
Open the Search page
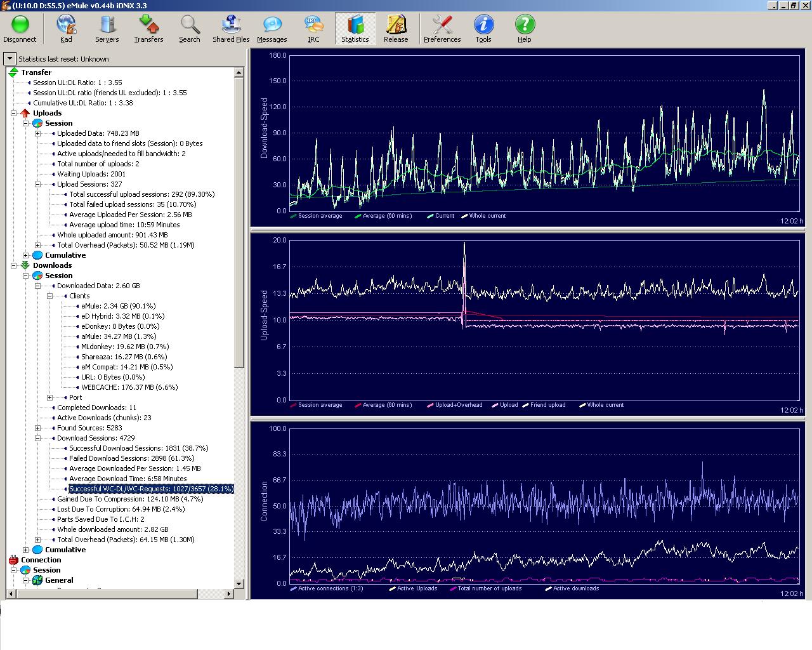(189, 29)
